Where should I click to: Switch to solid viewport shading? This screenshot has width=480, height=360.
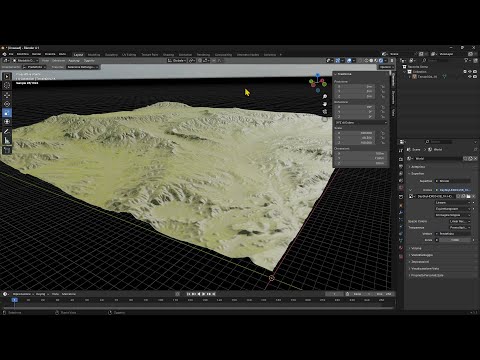tap(371, 61)
